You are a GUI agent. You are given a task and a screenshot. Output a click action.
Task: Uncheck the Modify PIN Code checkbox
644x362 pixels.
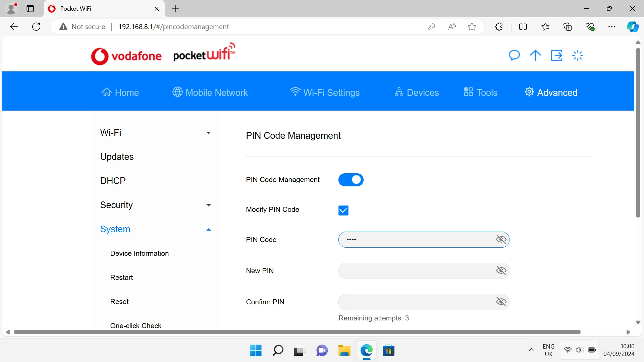[x=343, y=210]
